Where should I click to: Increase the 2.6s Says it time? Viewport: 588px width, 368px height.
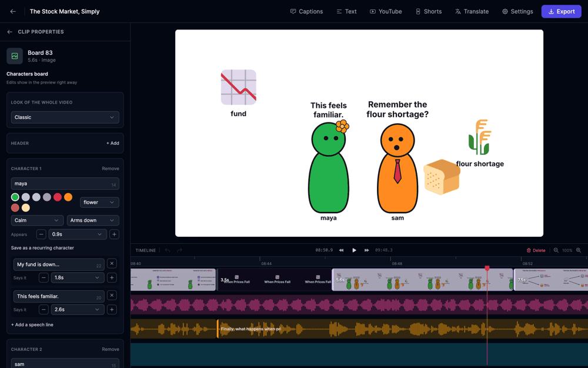[112, 310]
